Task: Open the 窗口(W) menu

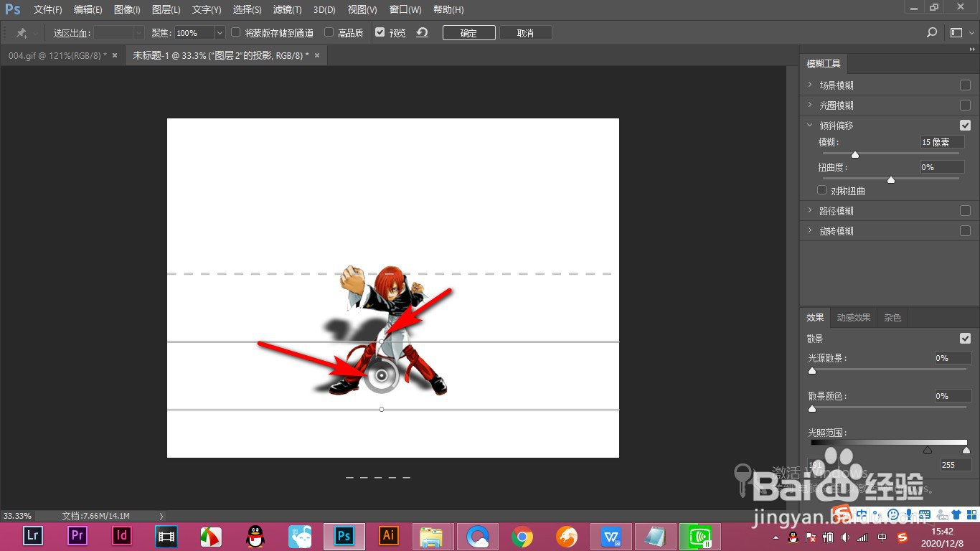Action: (405, 9)
